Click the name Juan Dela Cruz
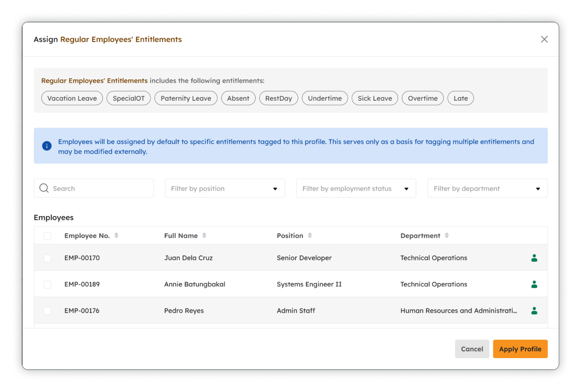This screenshot has height=392, width=581. pyautogui.click(x=188, y=258)
